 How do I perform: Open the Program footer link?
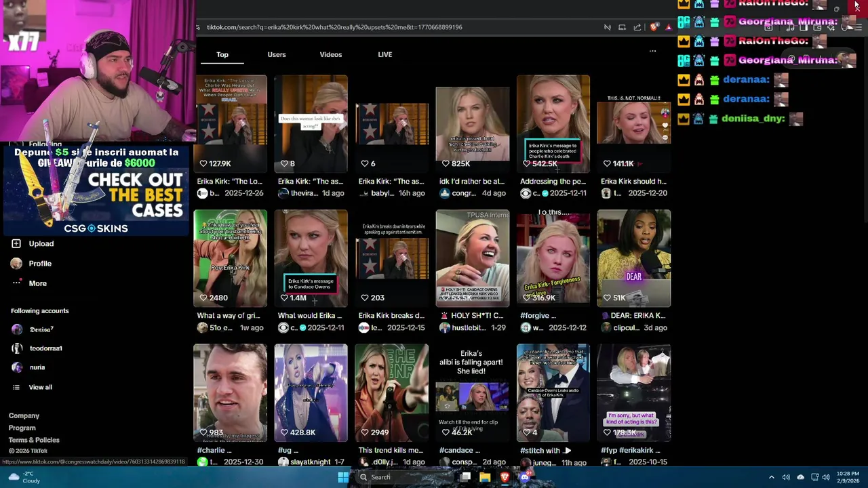(x=22, y=428)
